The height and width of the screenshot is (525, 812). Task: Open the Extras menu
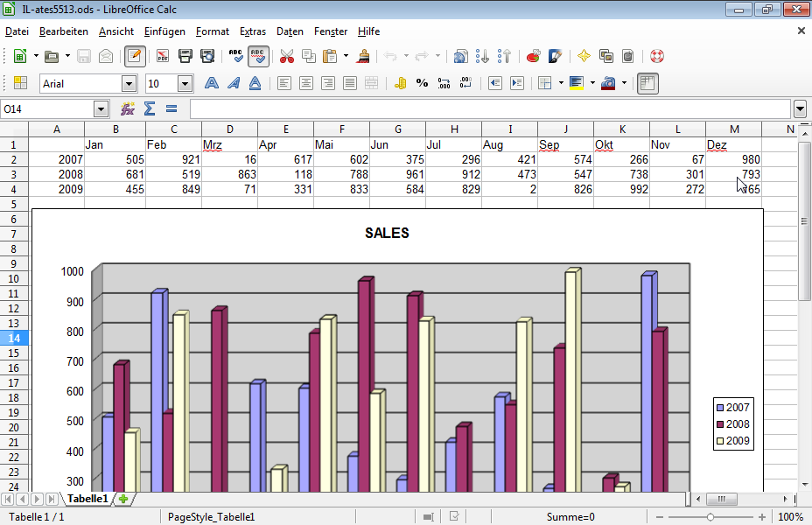253,31
